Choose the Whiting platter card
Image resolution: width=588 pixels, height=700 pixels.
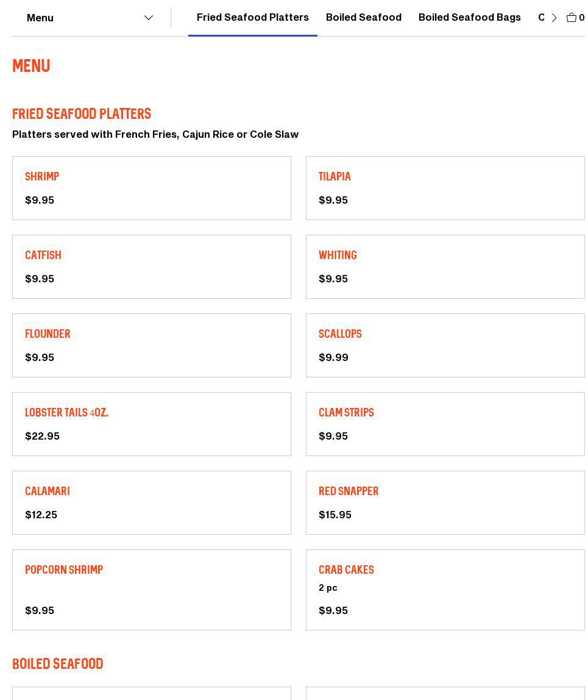(445, 266)
